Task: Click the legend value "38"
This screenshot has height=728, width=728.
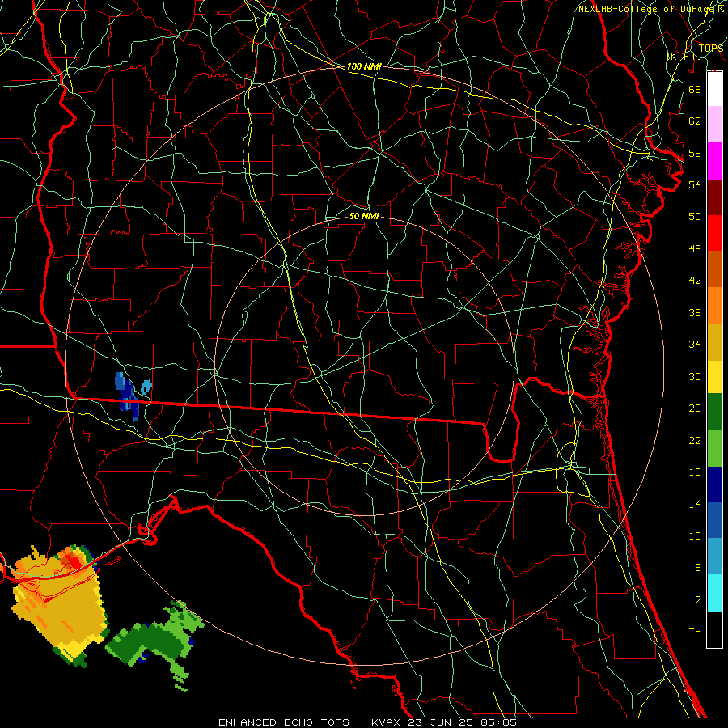Action: coord(695,312)
